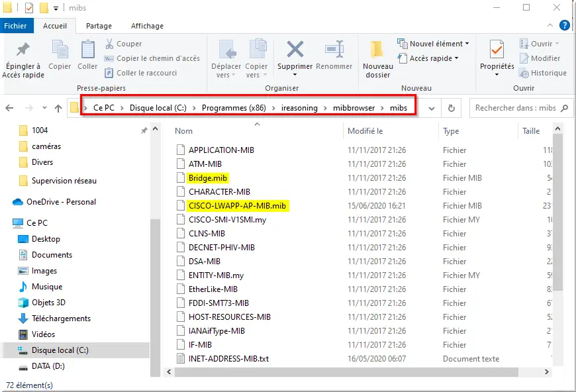Click the search magnifier icon
This screenshot has height=392, width=576.
564,108
